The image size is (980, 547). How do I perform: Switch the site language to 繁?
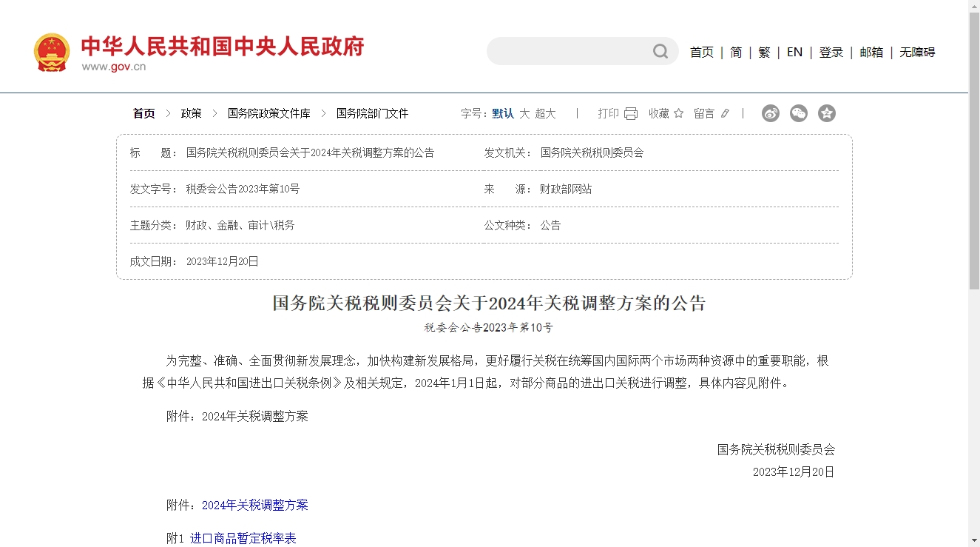tap(764, 52)
